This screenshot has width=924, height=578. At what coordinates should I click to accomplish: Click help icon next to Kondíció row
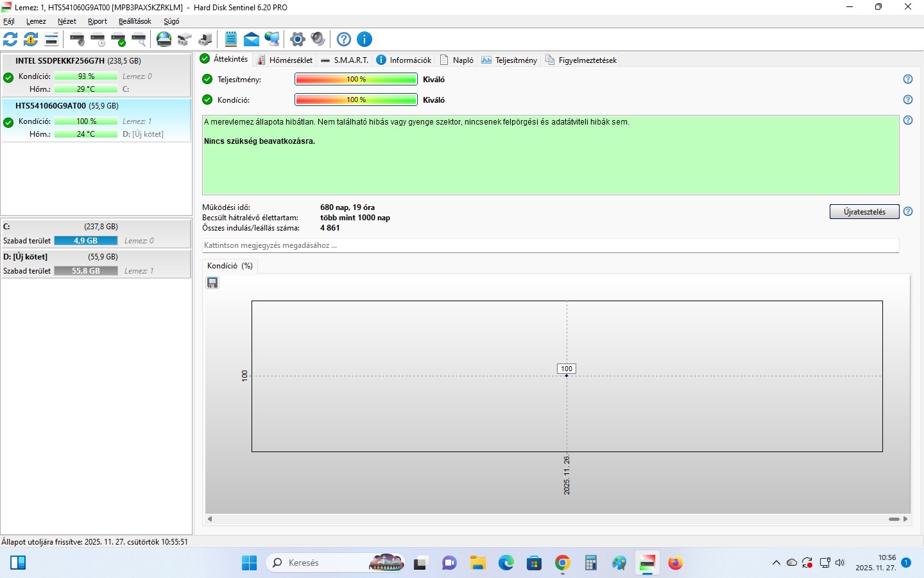[x=908, y=100]
